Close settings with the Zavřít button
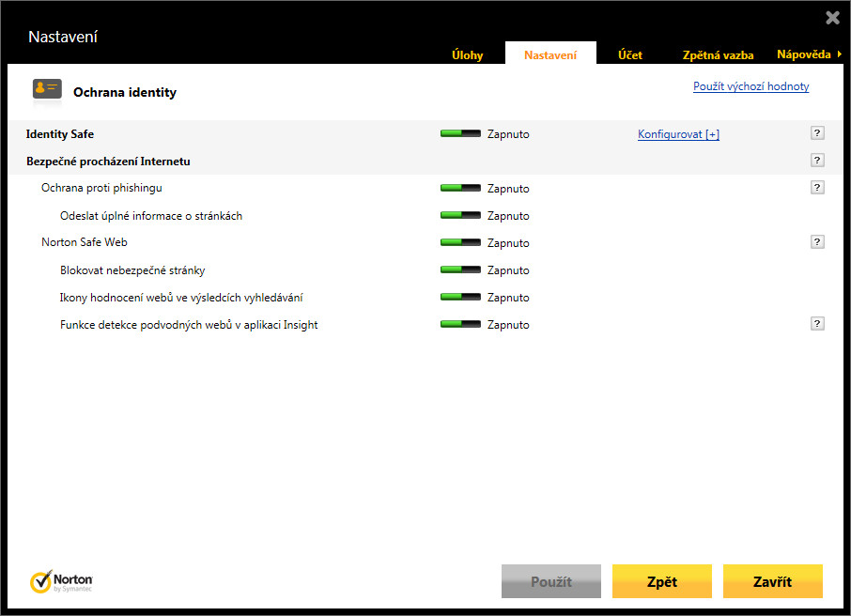 [x=773, y=581]
